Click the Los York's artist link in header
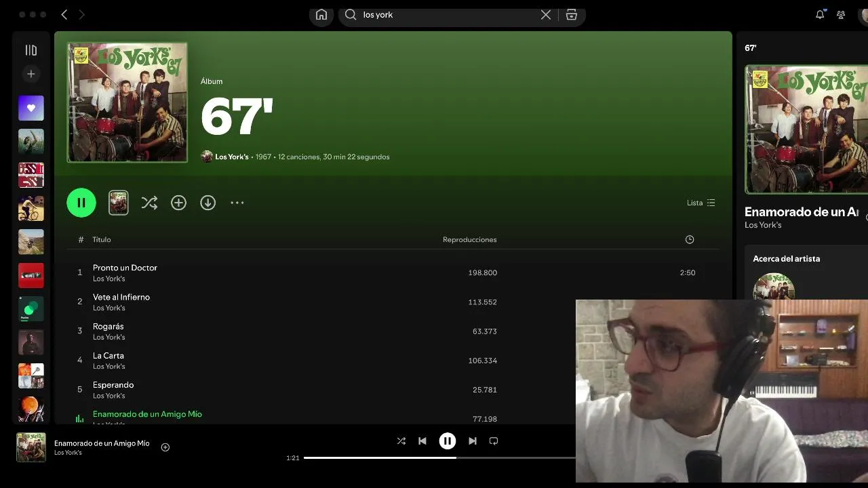The image size is (868, 488). pyautogui.click(x=232, y=157)
